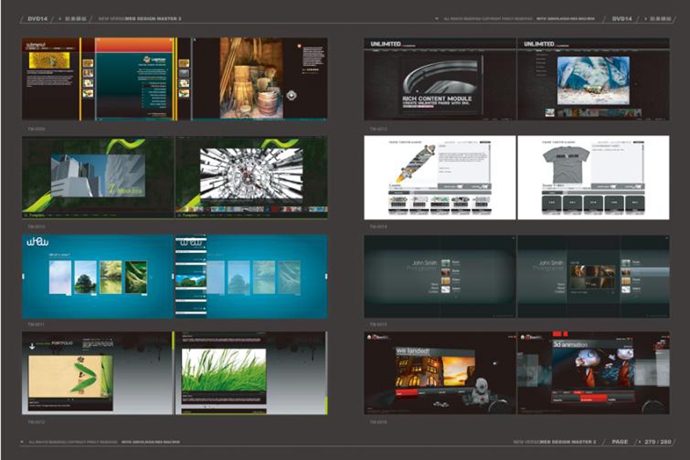Click the 3d animation heading

[570, 345]
